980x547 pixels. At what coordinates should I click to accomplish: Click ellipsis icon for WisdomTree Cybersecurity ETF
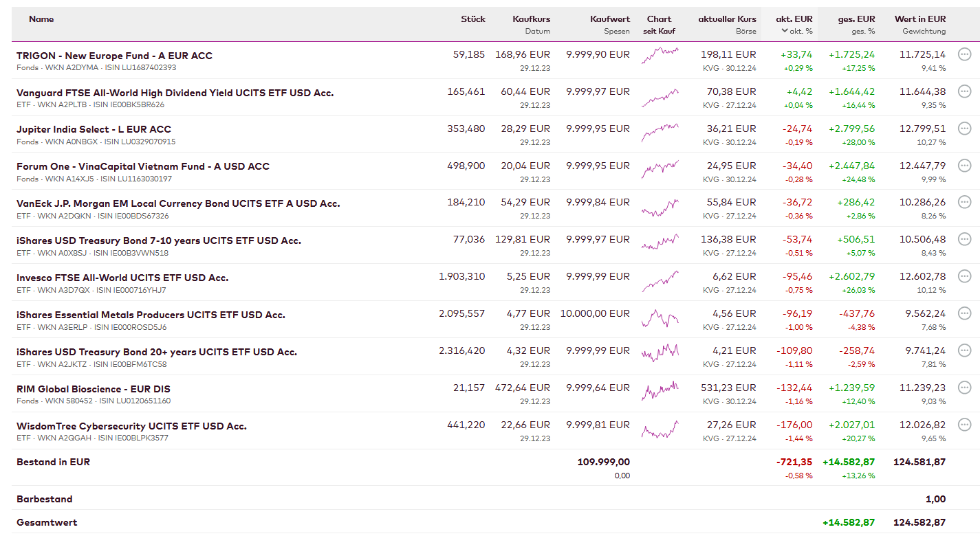pos(964,425)
